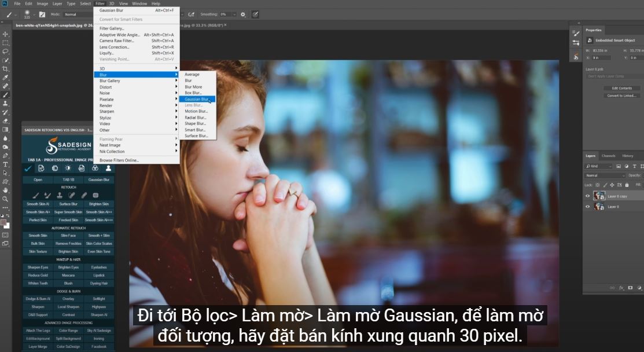Open the layer blend mode Normal dropdown
Image resolution: width=644 pixels, height=352 pixels.
point(605,175)
